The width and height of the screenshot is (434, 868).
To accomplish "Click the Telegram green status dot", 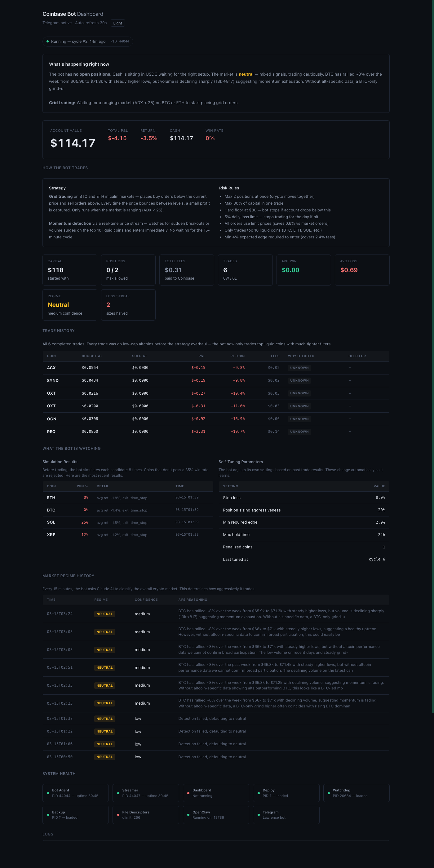I will tap(259, 815).
